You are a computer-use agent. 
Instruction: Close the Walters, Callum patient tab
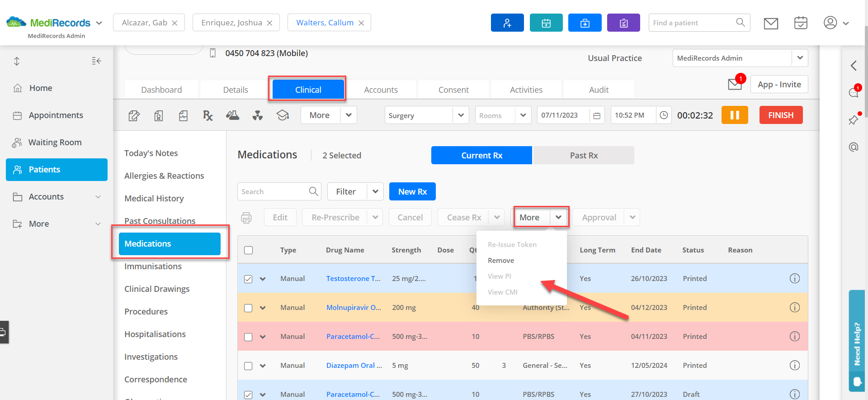(361, 23)
